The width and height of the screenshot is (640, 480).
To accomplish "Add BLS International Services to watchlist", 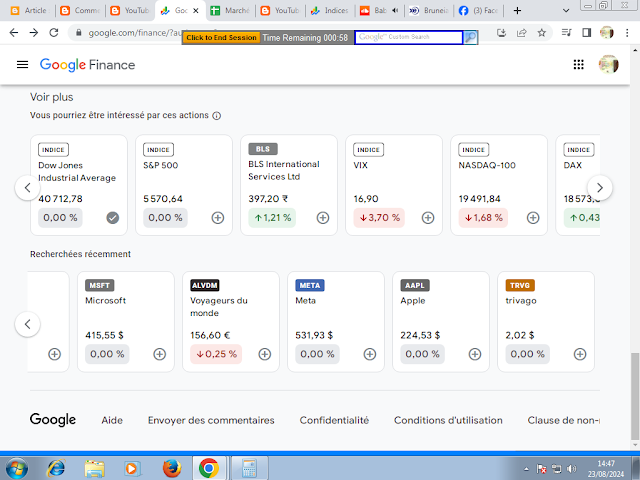I will pos(323,218).
